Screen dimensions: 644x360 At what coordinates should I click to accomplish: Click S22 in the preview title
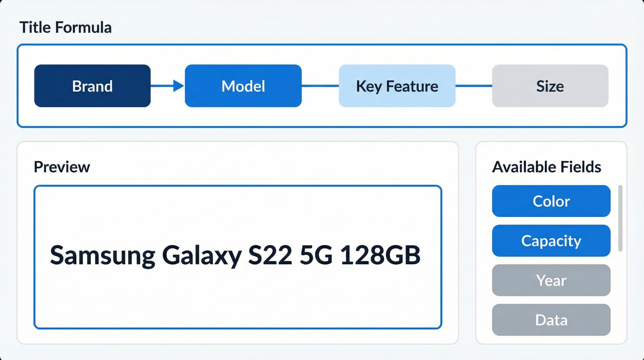pos(270,255)
